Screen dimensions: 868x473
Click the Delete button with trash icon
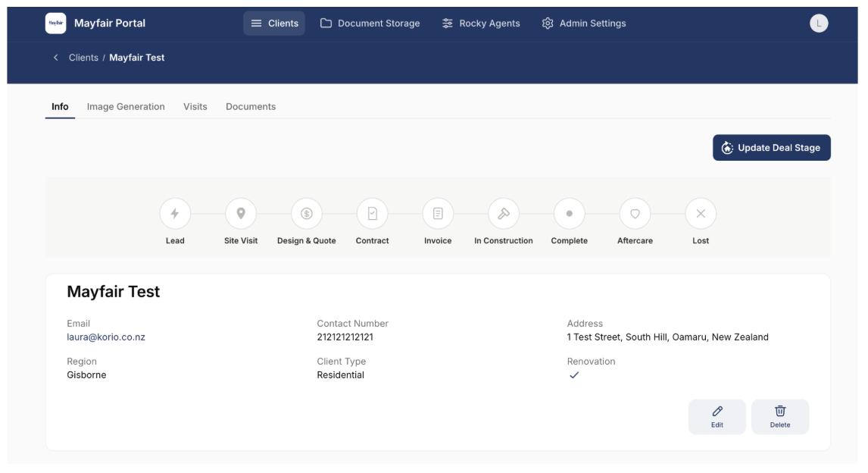(780, 416)
